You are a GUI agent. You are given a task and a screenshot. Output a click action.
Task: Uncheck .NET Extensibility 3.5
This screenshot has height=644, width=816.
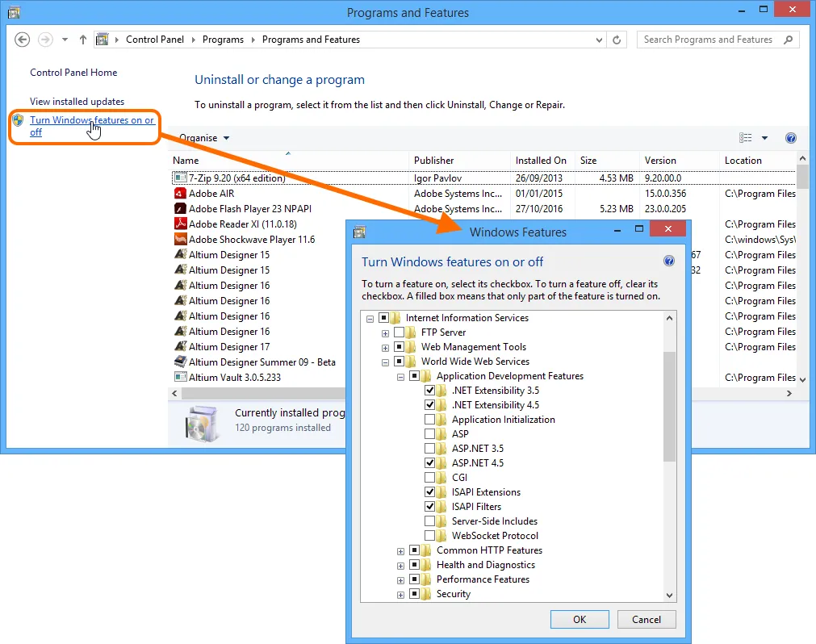[430, 391]
